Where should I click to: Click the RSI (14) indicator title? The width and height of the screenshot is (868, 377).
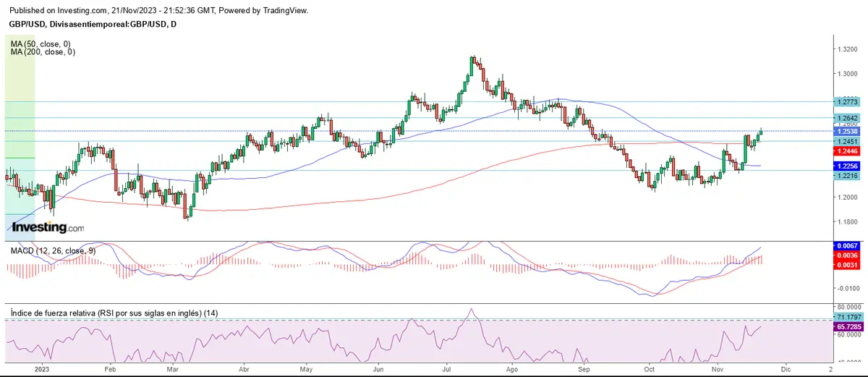pyautogui.click(x=114, y=313)
